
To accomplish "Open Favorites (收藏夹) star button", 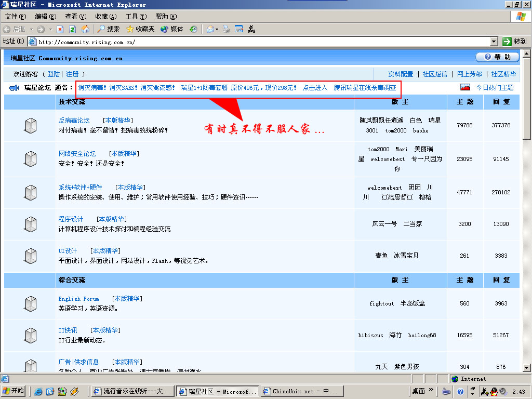I will click(x=140, y=29).
